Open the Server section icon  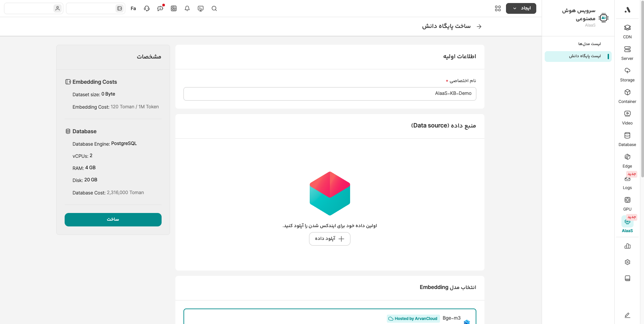627,53
